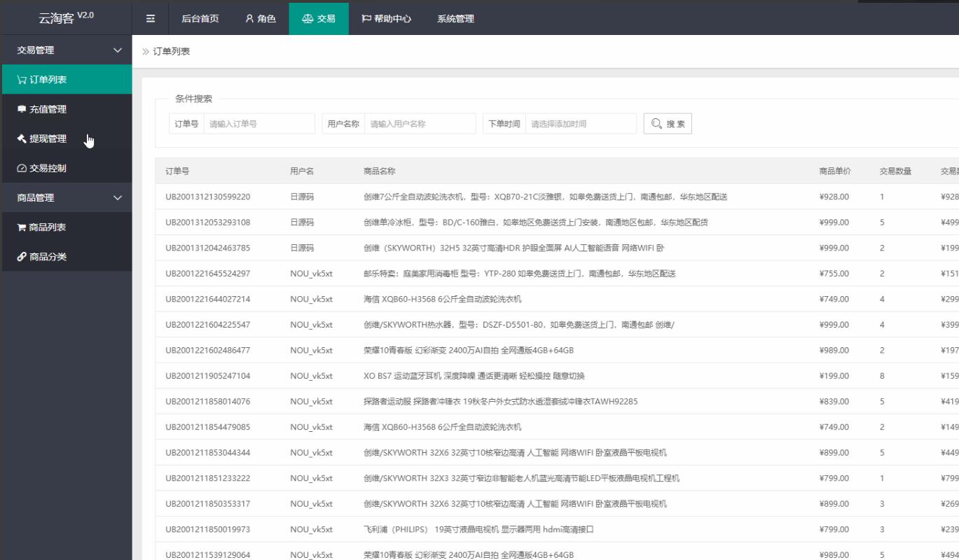Collapse the 交易管理 sidebar section
The width and height of the screenshot is (959, 560).
pyautogui.click(x=66, y=50)
